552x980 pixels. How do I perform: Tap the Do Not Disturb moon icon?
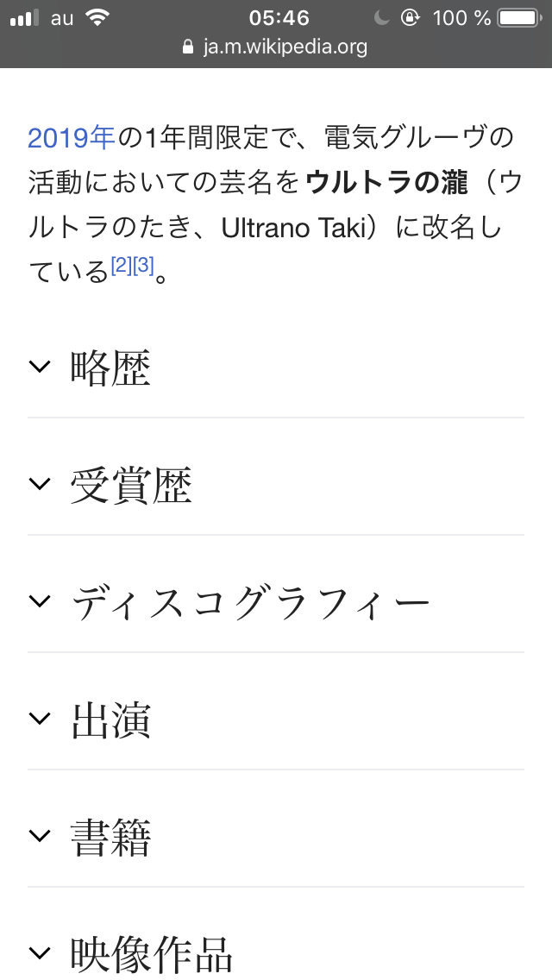click(x=383, y=17)
